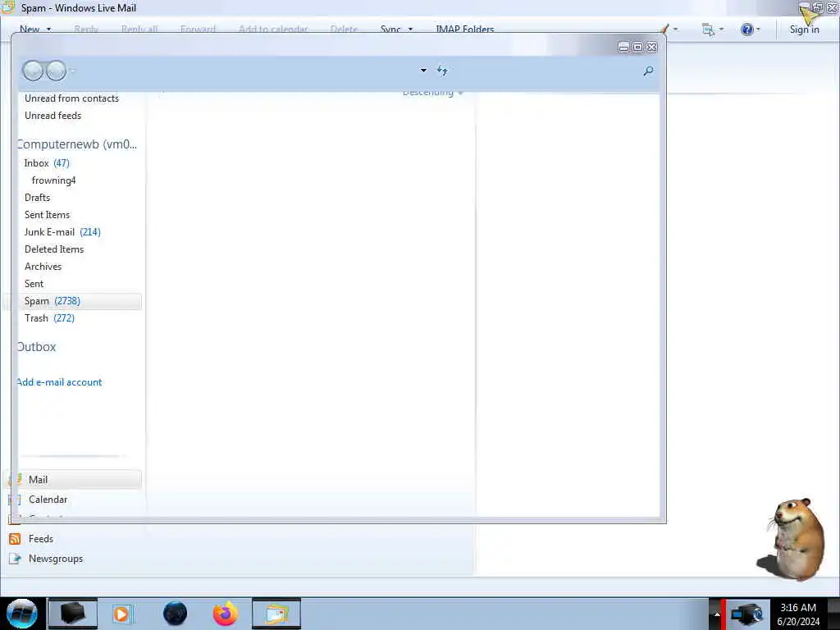Open the Sync dropdown arrow
The width and height of the screenshot is (840, 630).
410,30
